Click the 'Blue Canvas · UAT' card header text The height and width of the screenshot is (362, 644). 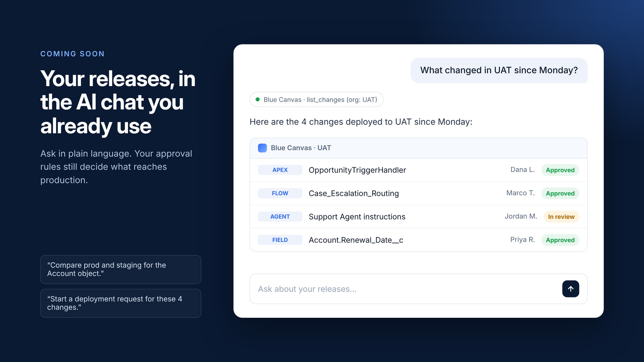301,148
